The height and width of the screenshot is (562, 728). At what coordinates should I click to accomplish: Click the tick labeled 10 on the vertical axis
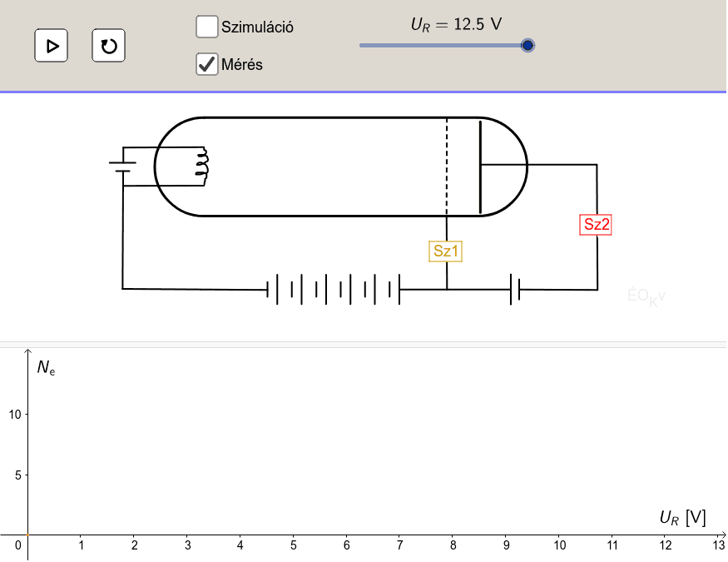(16, 415)
